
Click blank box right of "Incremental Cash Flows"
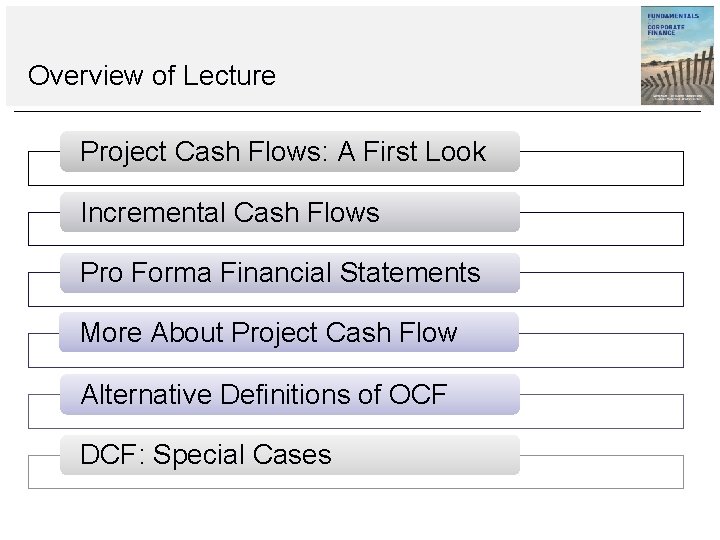coord(601,229)
